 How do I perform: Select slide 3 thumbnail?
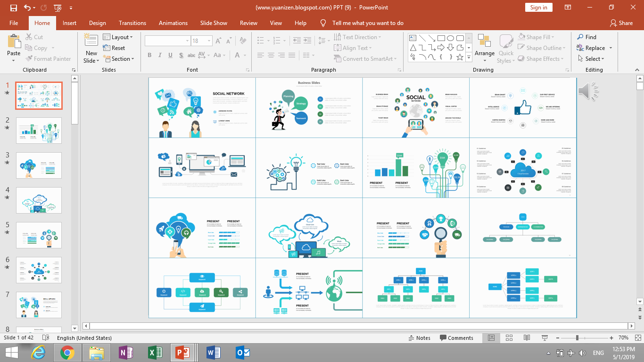(x=39, y=165)
